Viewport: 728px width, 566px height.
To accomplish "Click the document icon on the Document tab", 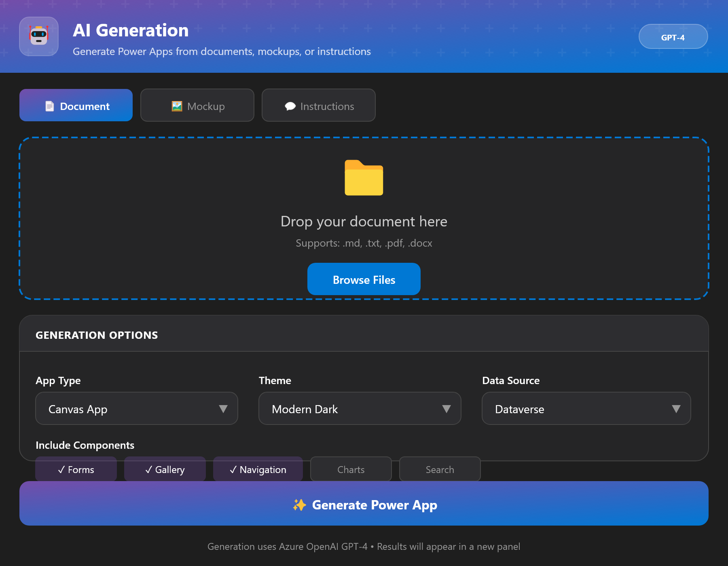I will (x=49, y=106).
